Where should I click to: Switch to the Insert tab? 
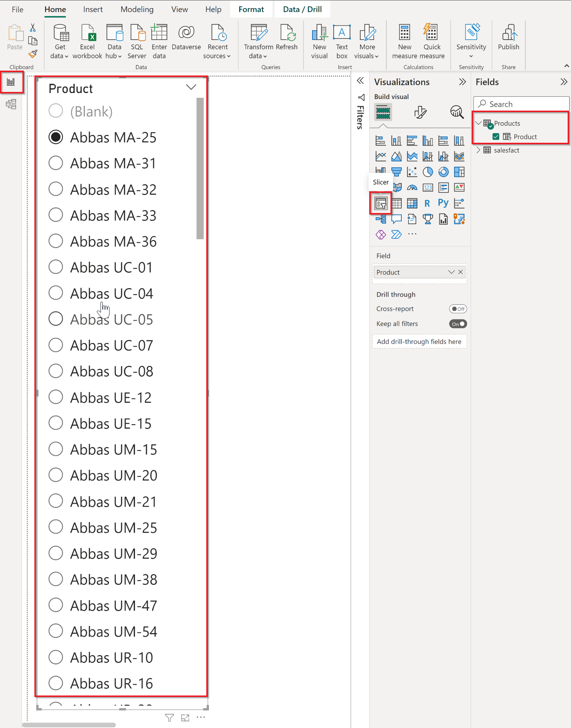tap(93, 9)
